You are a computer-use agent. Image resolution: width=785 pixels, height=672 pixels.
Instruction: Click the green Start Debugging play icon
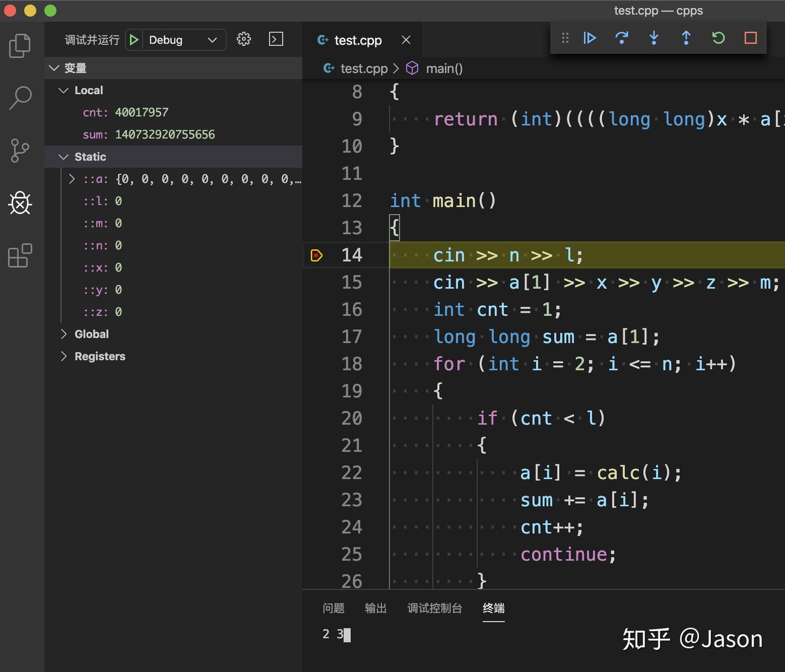point(134,40)
